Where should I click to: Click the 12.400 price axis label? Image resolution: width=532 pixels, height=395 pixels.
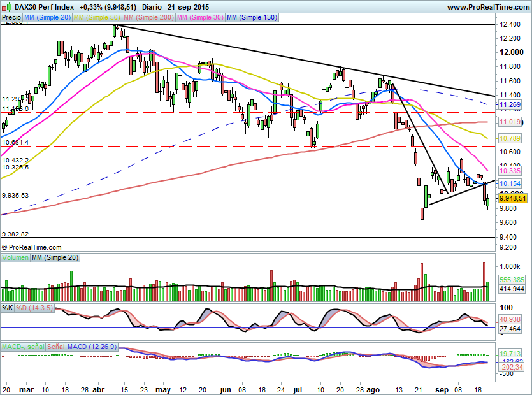(x=510, y=24)
